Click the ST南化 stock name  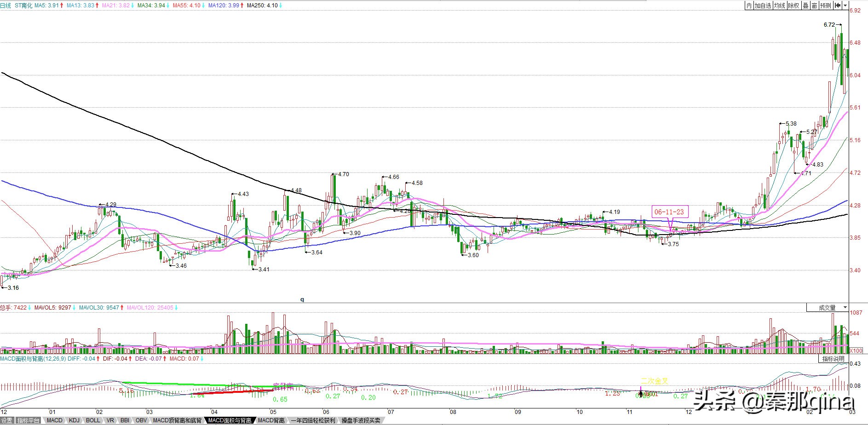pyautogui.click(x=23, y=6)
